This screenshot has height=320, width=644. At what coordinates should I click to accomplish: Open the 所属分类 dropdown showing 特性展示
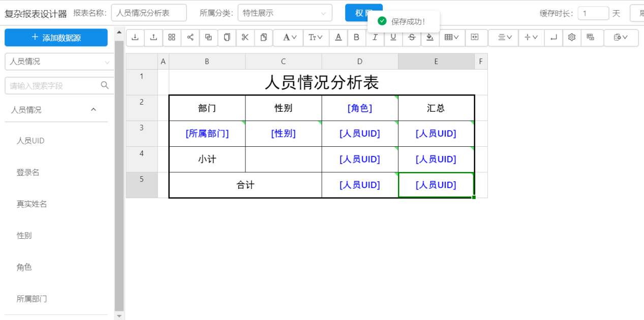(285, 13)
